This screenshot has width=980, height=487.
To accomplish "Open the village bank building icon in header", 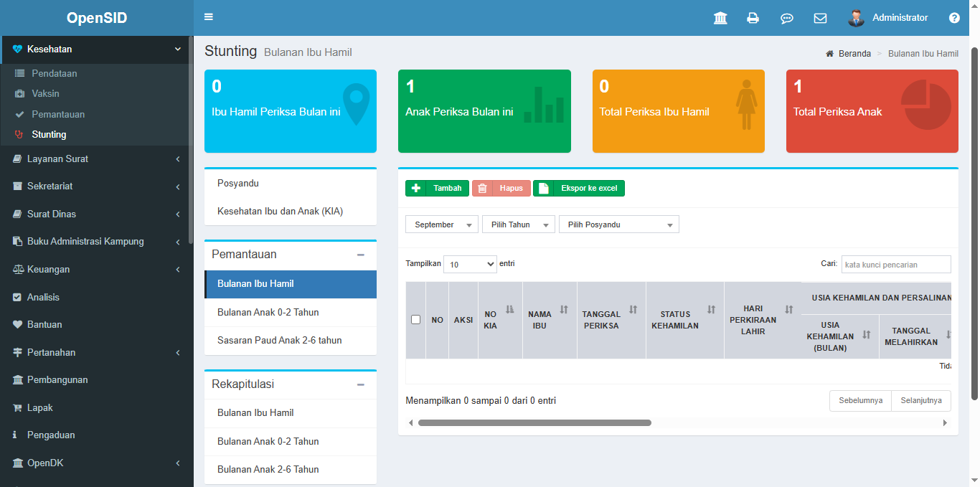I will (720, 18).
